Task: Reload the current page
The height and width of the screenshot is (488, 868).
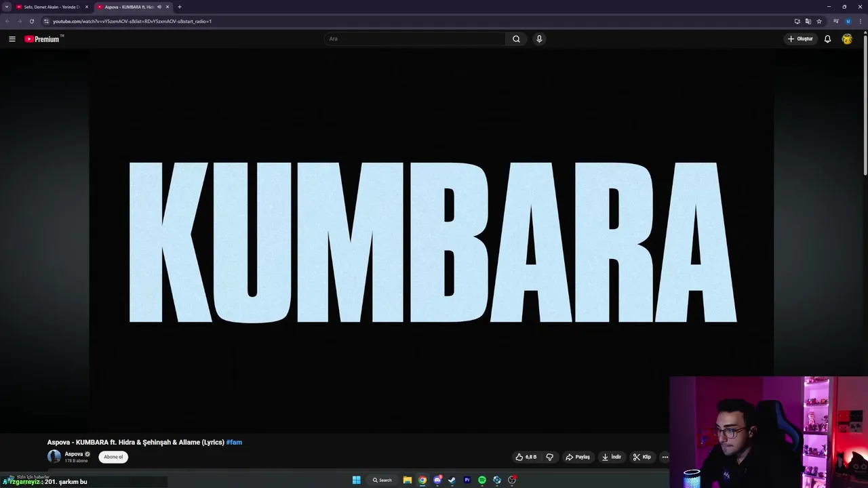Action: [31, 21]
